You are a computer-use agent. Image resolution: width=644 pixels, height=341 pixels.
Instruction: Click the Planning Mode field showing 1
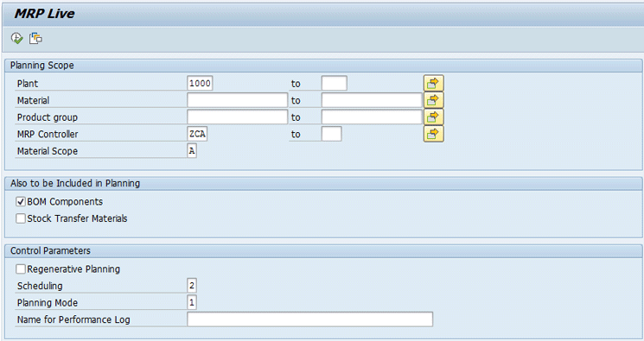coord(192,302)
